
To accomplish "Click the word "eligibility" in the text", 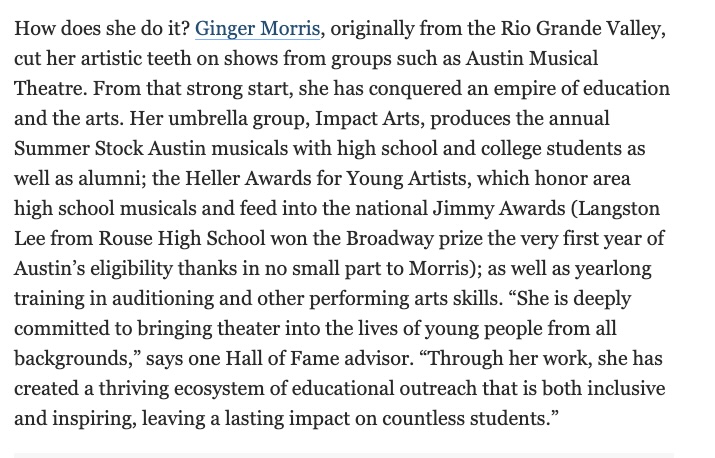I will (x=131, y=269).
